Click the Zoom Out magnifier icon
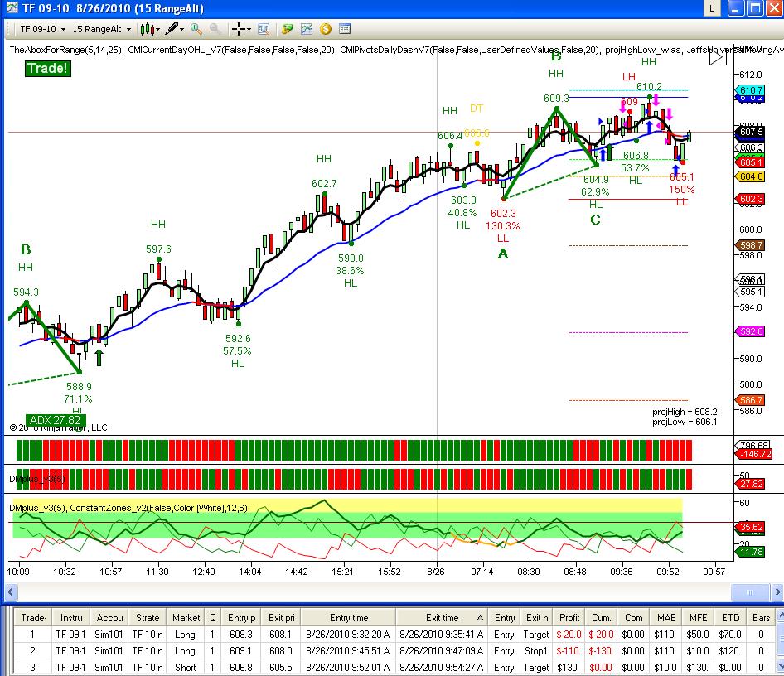 tap(215, 29)
